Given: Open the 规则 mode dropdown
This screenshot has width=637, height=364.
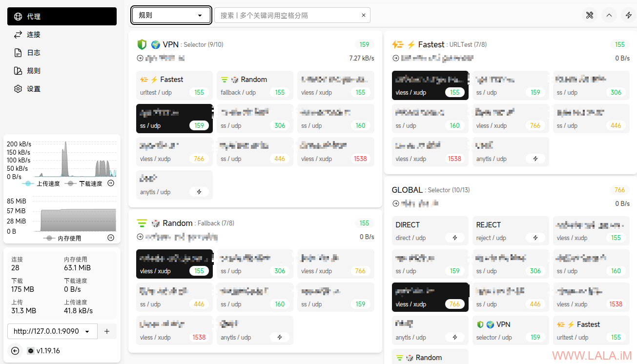Looking at the screenshot, I should click(171, 15).
